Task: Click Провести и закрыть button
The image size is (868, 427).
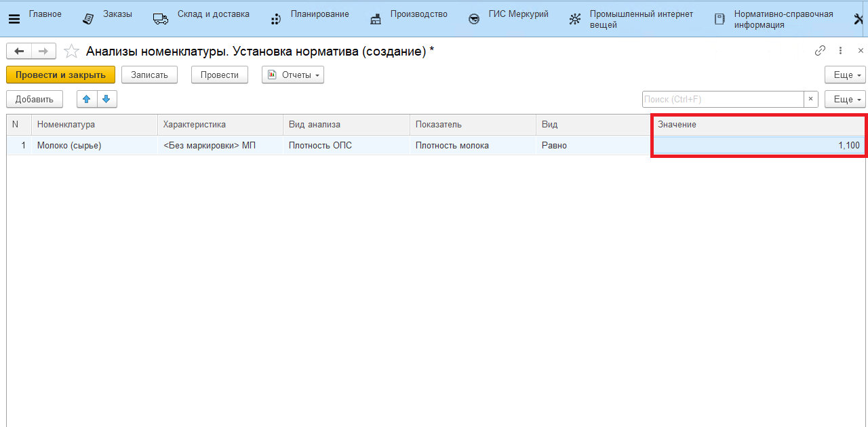Action: pyautogui.click(x=60, y=75)
